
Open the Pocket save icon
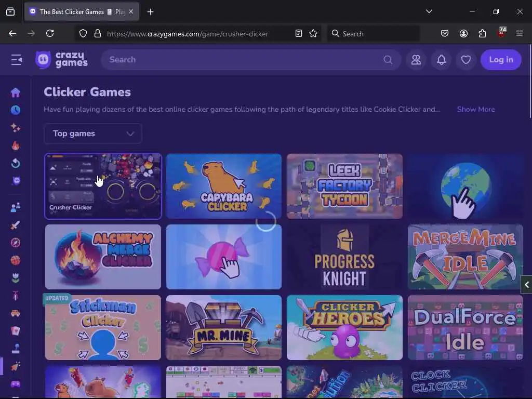click(x=445, y=33)
